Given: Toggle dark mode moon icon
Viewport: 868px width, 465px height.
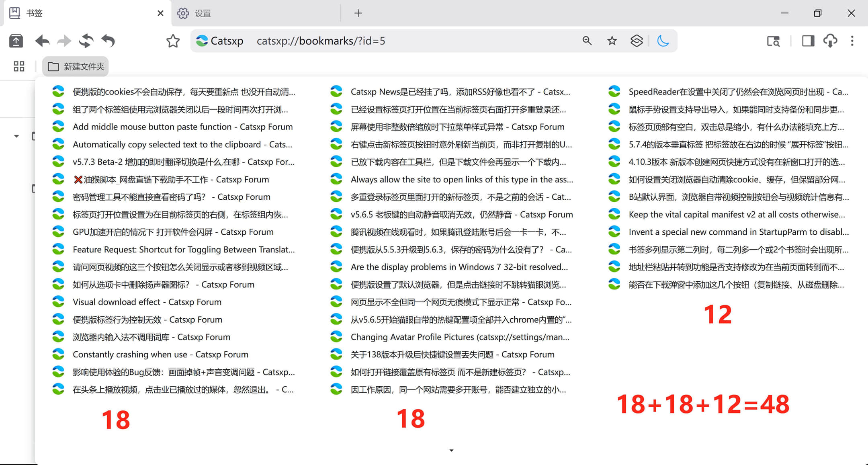Looking at the screenshot, I should point(663,41).
